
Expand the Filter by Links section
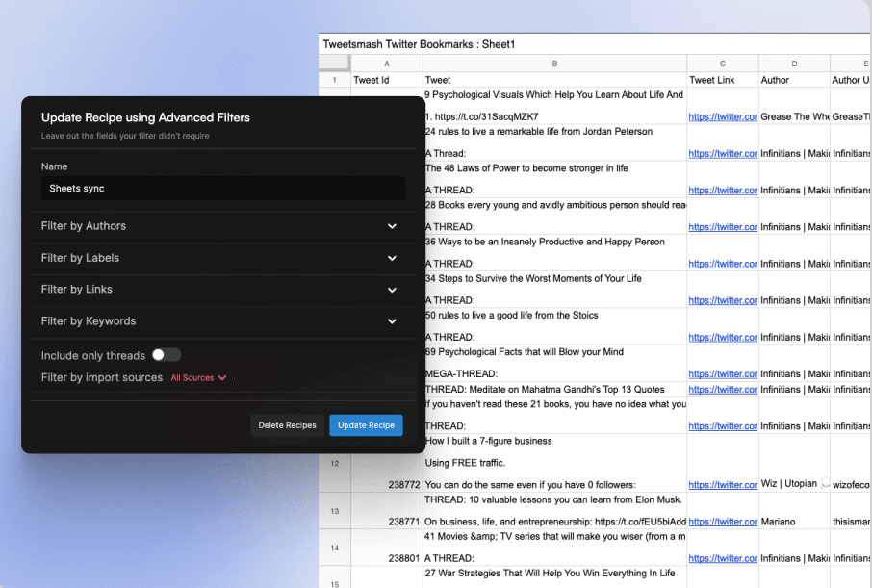click(x=223, y=290)
